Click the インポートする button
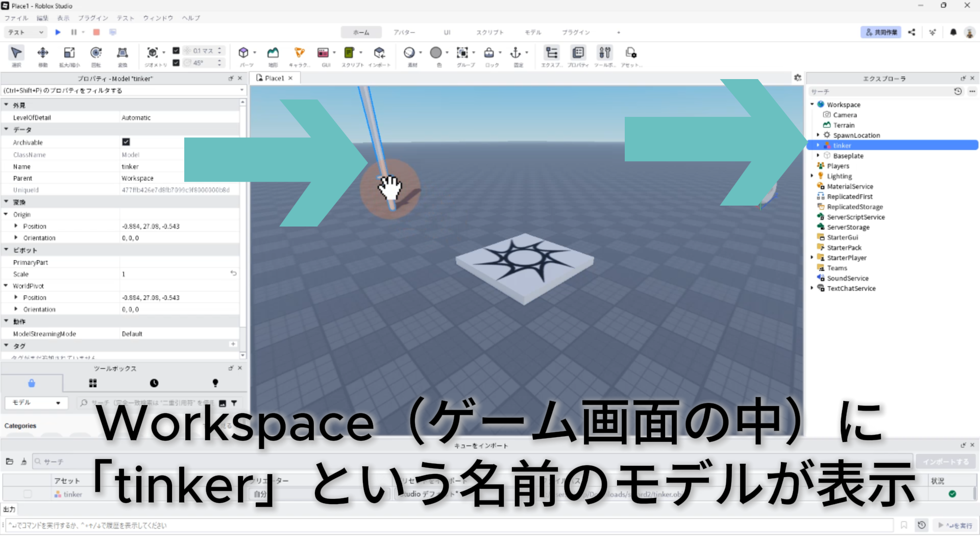The image size is (980, 551). (x=945, y=462)
